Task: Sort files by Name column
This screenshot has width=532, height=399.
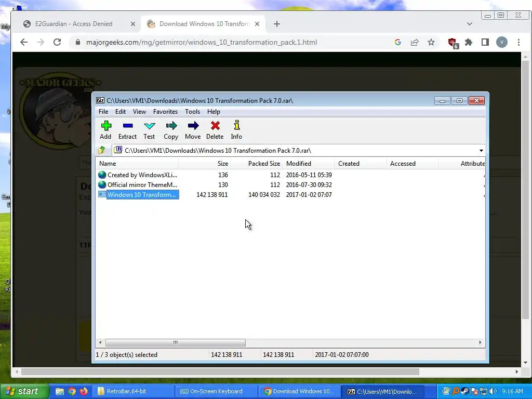Action: 137,164
